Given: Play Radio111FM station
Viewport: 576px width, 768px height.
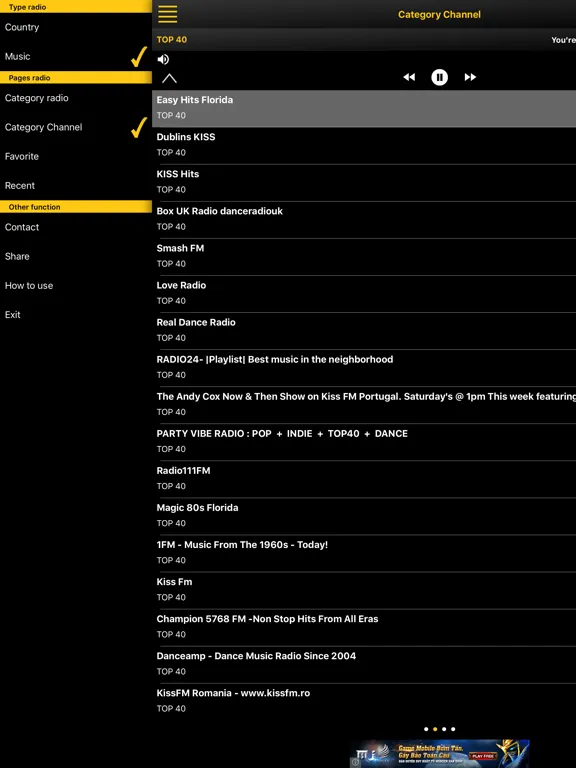Looking at the screenshot, I should point(364,479).
